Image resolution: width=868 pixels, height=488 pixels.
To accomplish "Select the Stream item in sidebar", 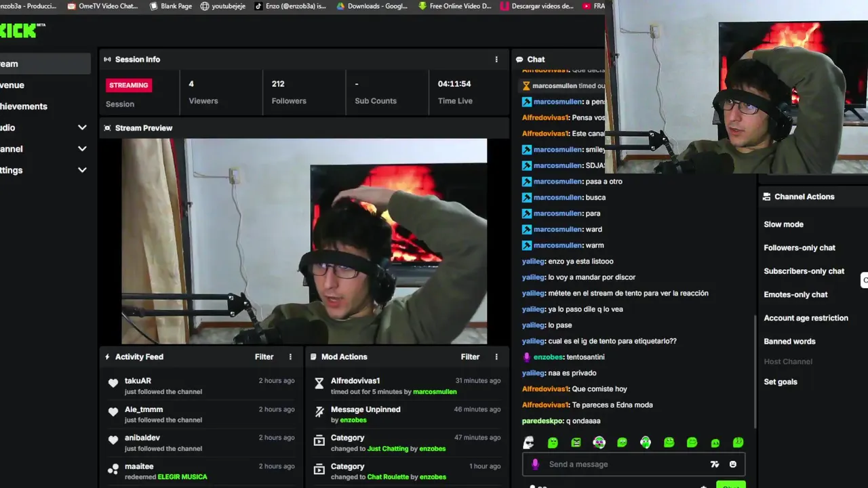I will pos(45,64).
